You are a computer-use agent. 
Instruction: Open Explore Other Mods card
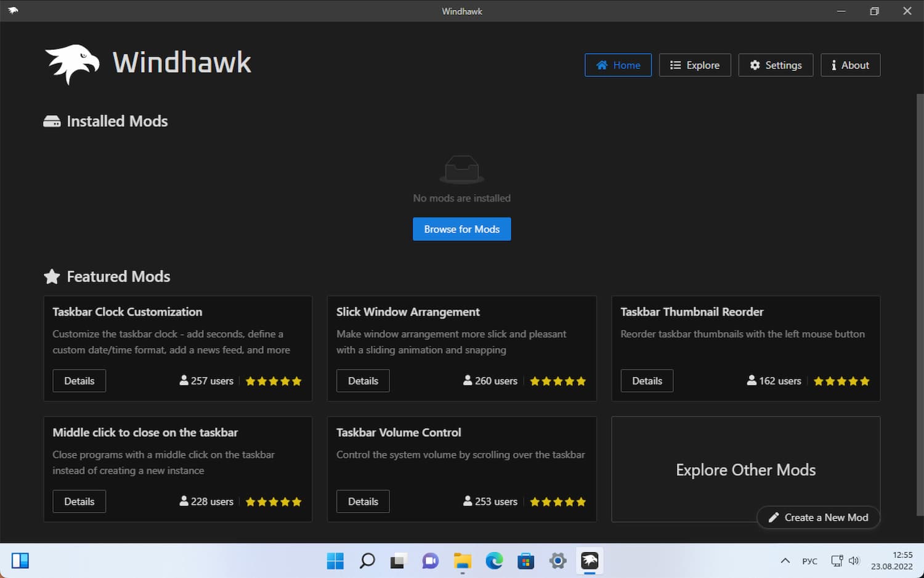click(x=746, y=470)
